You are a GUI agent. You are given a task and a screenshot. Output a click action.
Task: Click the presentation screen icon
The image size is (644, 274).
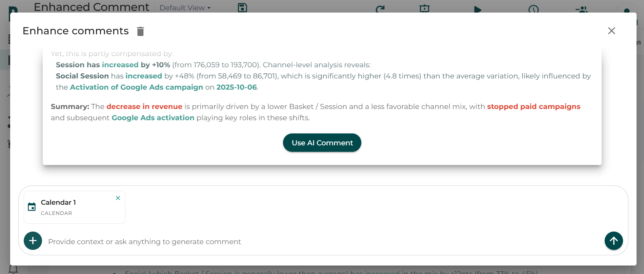[x=424, y=9]
